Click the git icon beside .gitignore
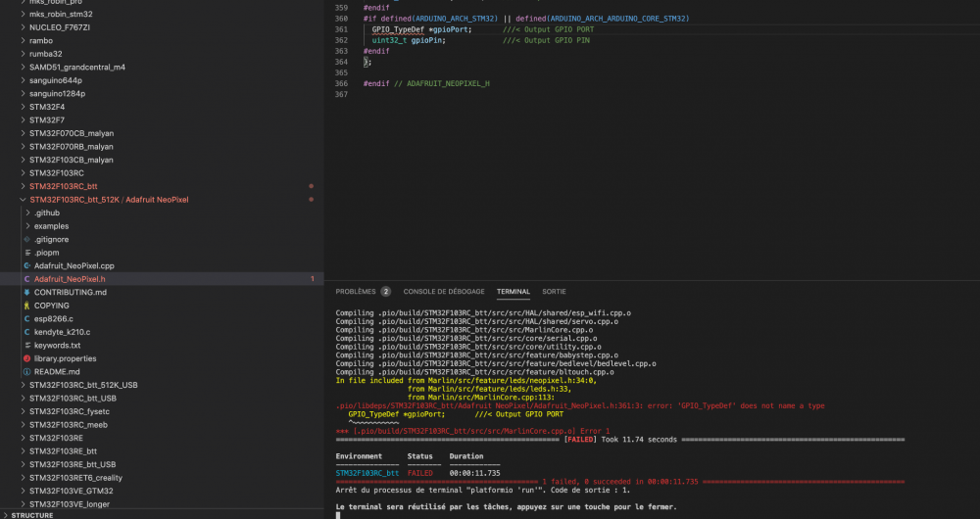The image size is (980, 519). tap(26, 239)
